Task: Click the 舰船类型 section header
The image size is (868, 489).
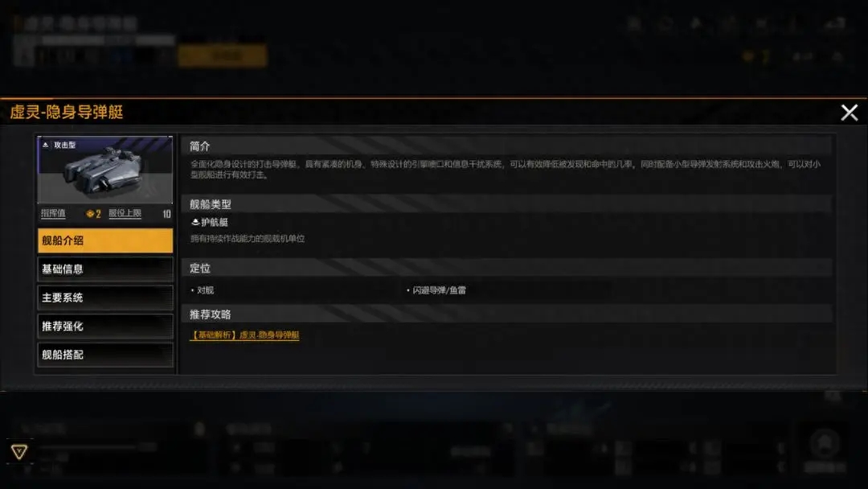Action: [211, 204]
